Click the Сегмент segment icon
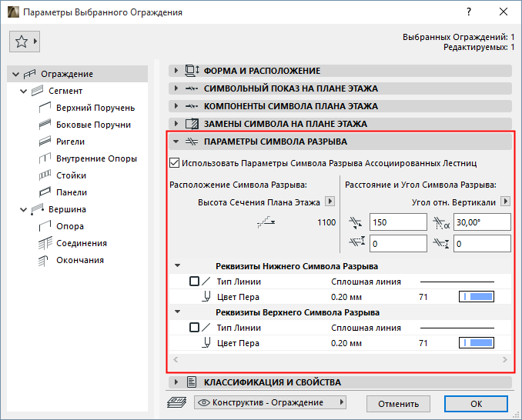Image resolution: width=522 pixels, height=420 pixels. point(37,91)
